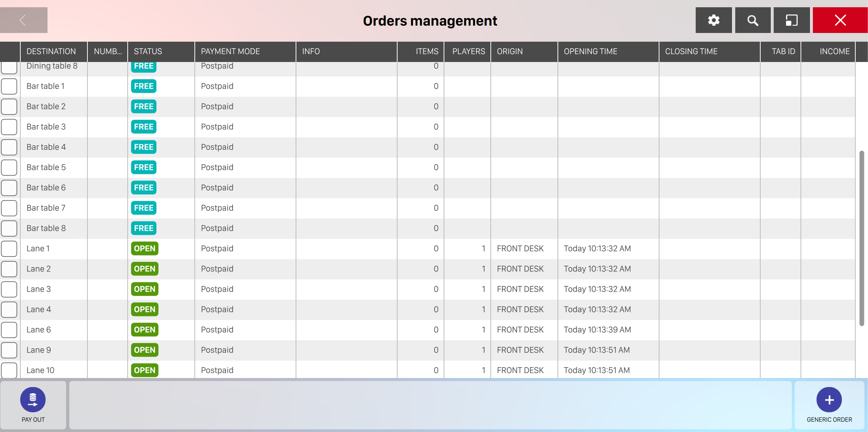868x432 pixels.
Task: Click the Payment Mode column header
Action: 230,51
